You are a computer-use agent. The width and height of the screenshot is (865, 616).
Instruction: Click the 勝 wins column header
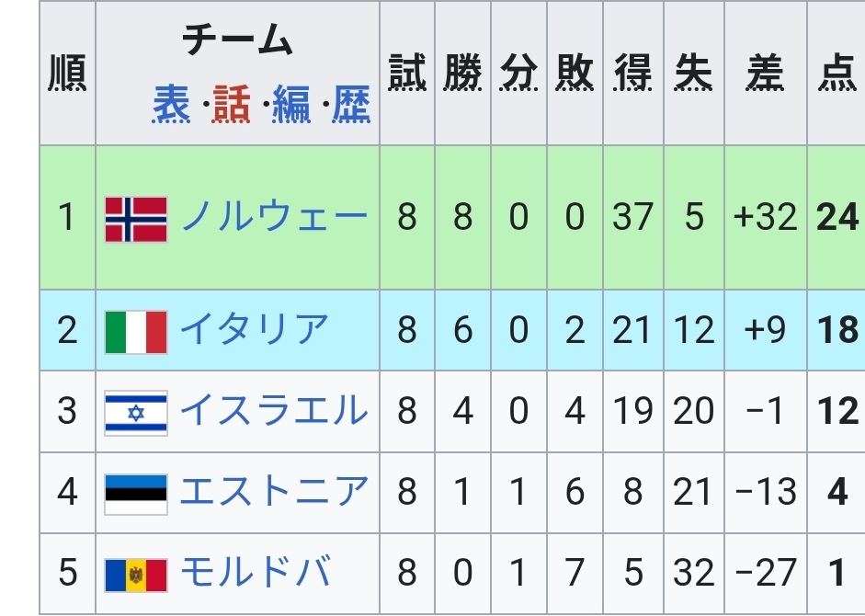point(463,73)
